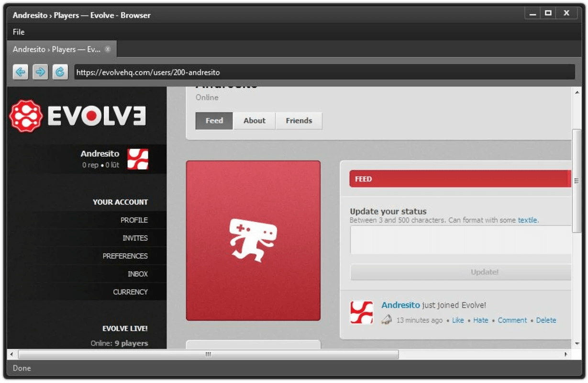Click Comment on the joined post
The image size is (588, 383).
512,320
